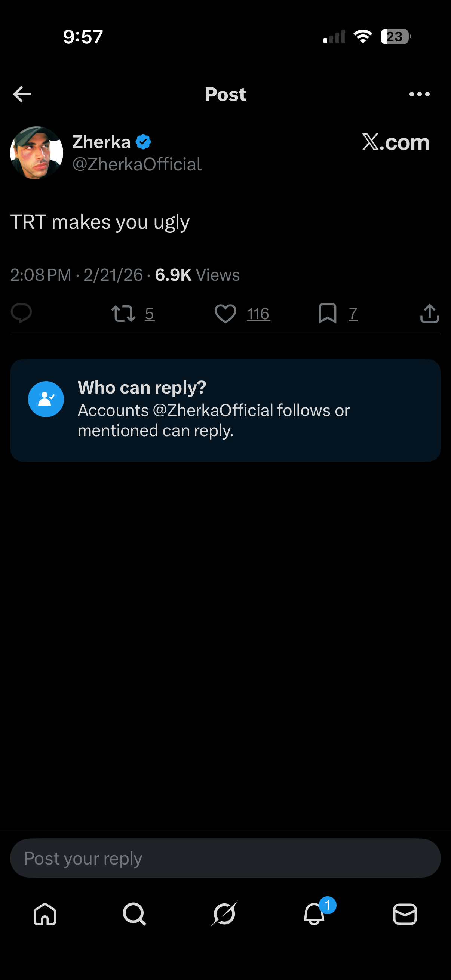This screenshot has width=451, height=980.
Task: Tap the reply speech bubble icon
Action: click(21, 314)
